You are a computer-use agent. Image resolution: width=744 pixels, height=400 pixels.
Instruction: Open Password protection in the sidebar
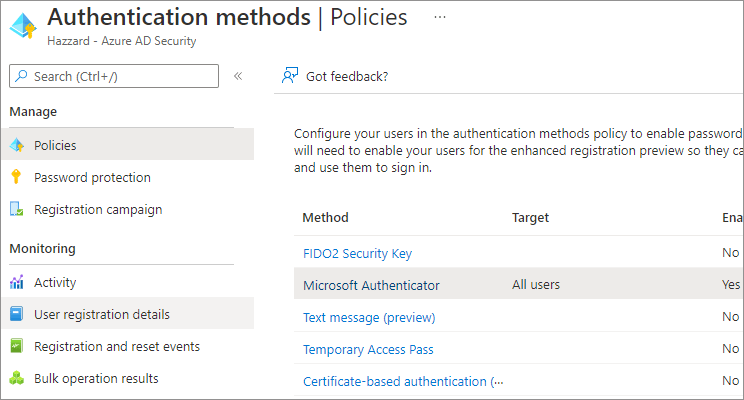[92, 177]
